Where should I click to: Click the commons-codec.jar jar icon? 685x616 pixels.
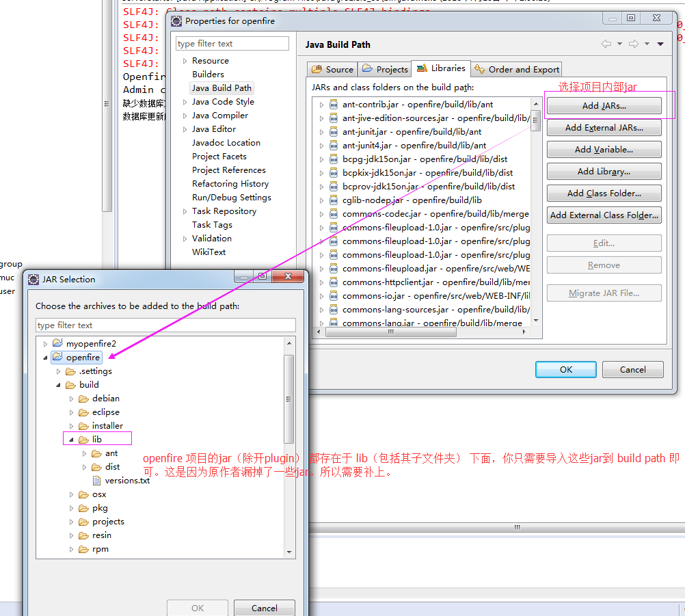pyautogui.click(x=334, y=214)
